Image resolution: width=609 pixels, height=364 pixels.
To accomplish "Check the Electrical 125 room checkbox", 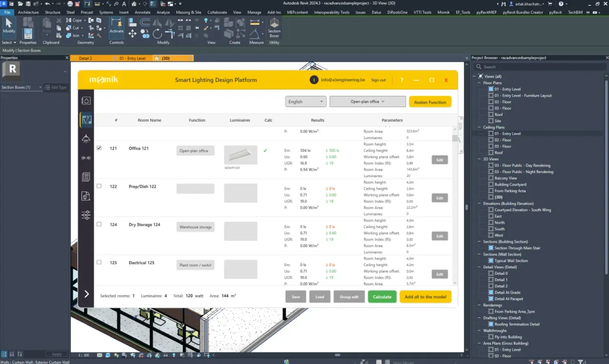I will [x=99, y=262].
